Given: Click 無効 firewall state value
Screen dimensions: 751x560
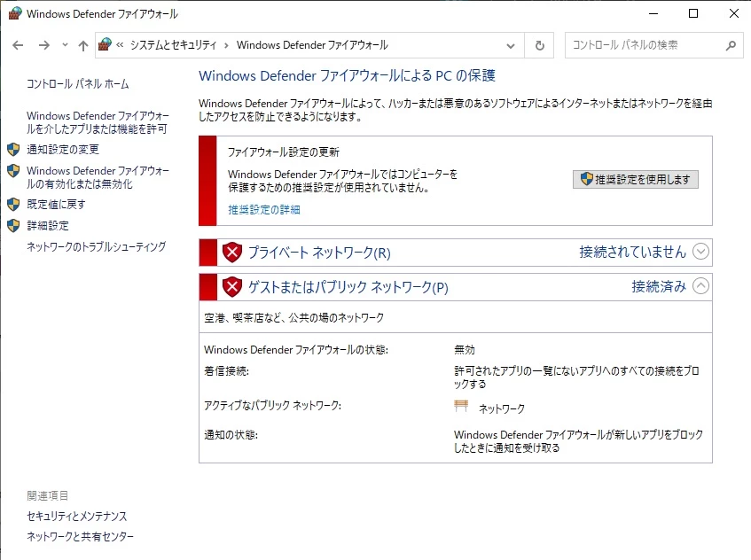Looking at the screenshot, I should click(x=464, y=350).
